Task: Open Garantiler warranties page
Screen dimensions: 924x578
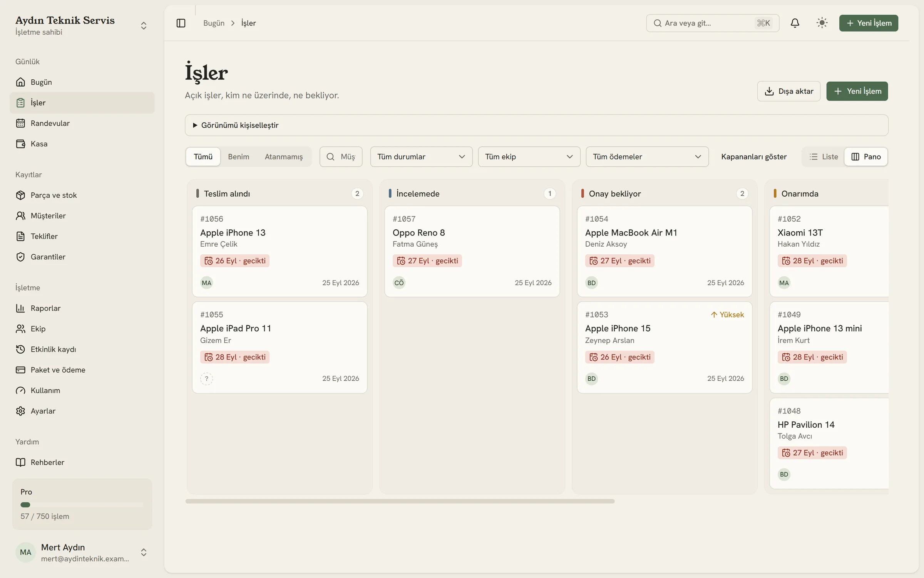Action: (x=82, y=257)
